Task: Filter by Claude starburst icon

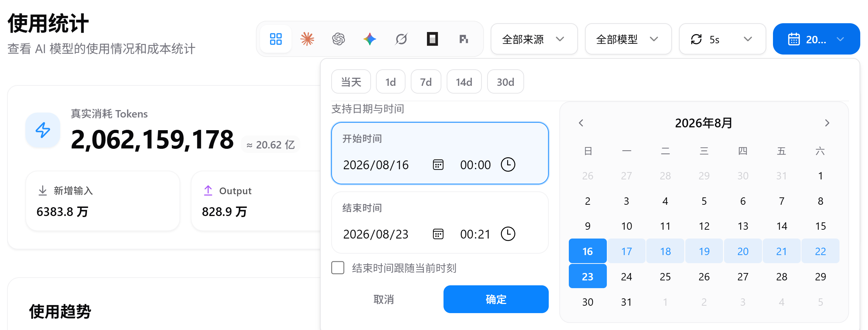Action: coord(307,39)
